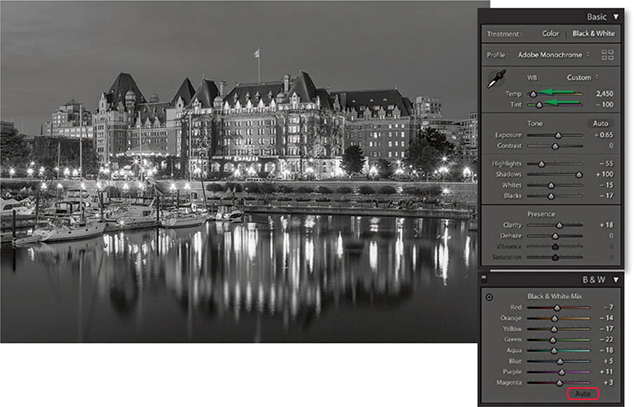Open the WB Custom preset dropdown

coord(582,77)
